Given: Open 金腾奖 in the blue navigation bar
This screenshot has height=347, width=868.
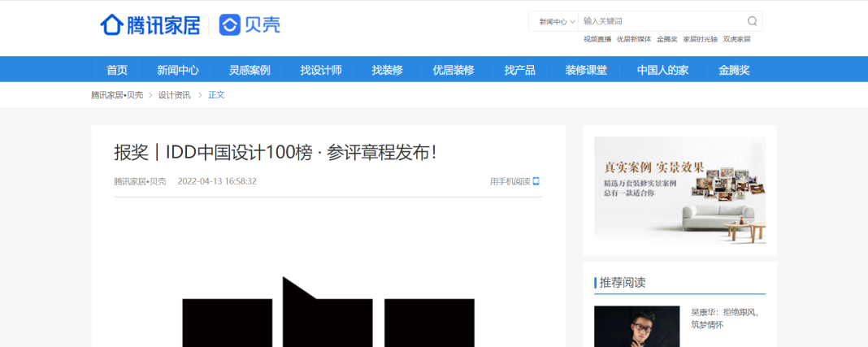Looking at the screenshot, I should [734, 70].
